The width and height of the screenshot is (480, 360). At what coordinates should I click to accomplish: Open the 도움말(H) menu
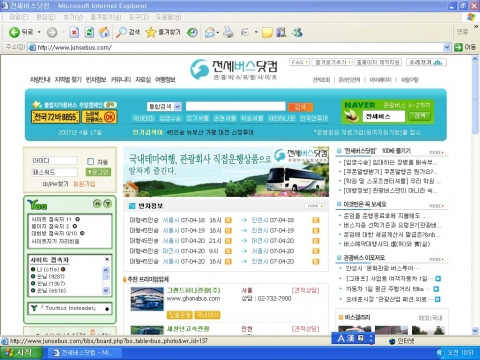169,17
